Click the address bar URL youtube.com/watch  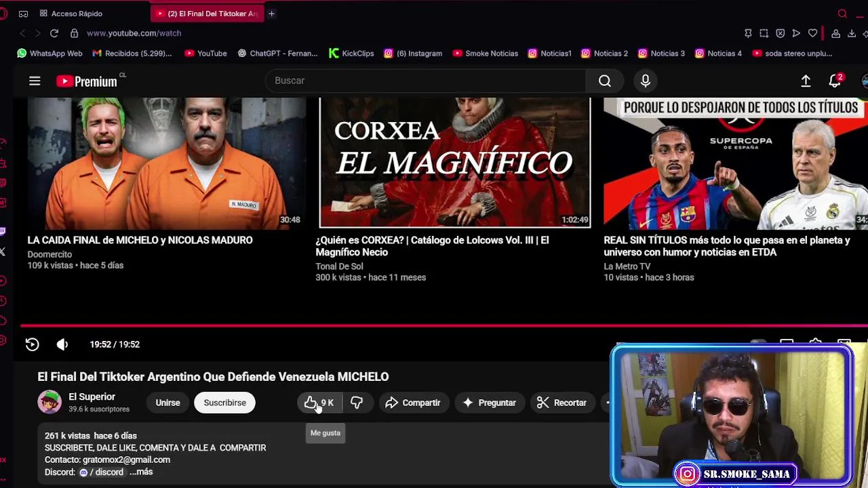pyautogui.click(x=134, y=33)
